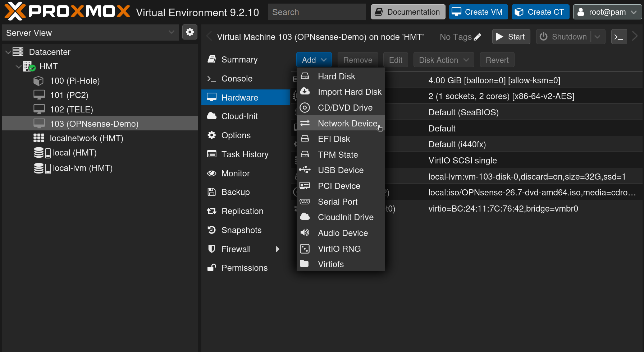Click the Import Hard Disk cloud icon
The height and width of the screenshot is (352, 644).
click(305, 92)
